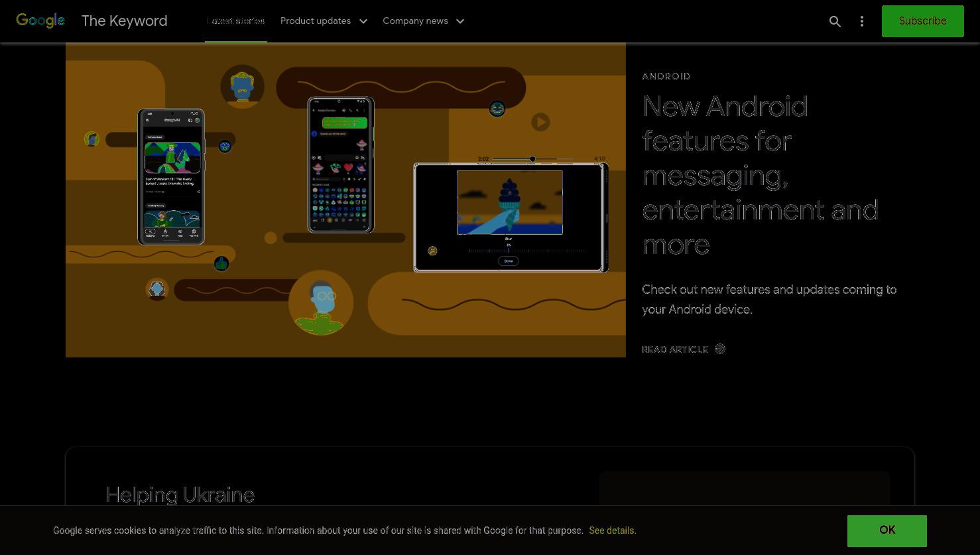980x555 pixels.
Task: Open search with the magnifier icon
Action: click(x=835, y=21)
